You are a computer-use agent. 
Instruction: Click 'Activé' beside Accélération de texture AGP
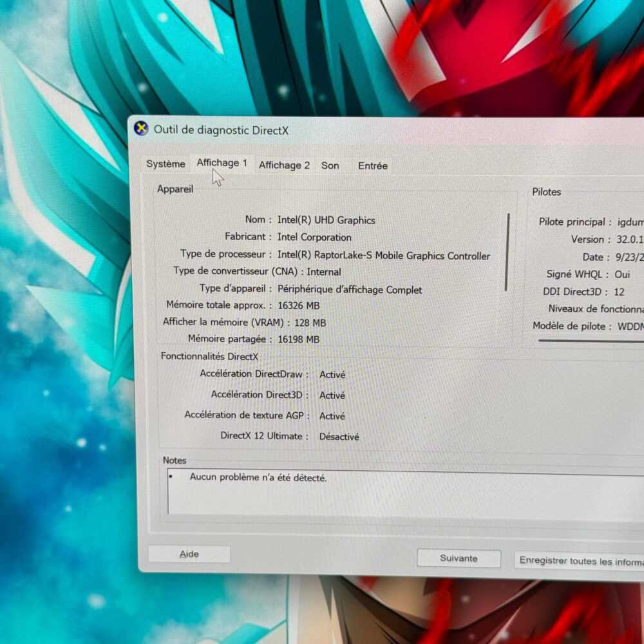point(332,416)
